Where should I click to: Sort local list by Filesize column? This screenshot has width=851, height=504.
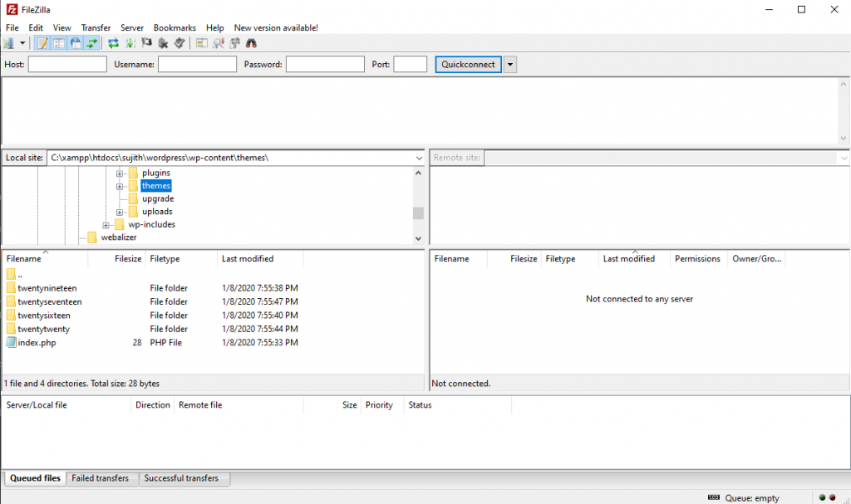tap(116, 259)
